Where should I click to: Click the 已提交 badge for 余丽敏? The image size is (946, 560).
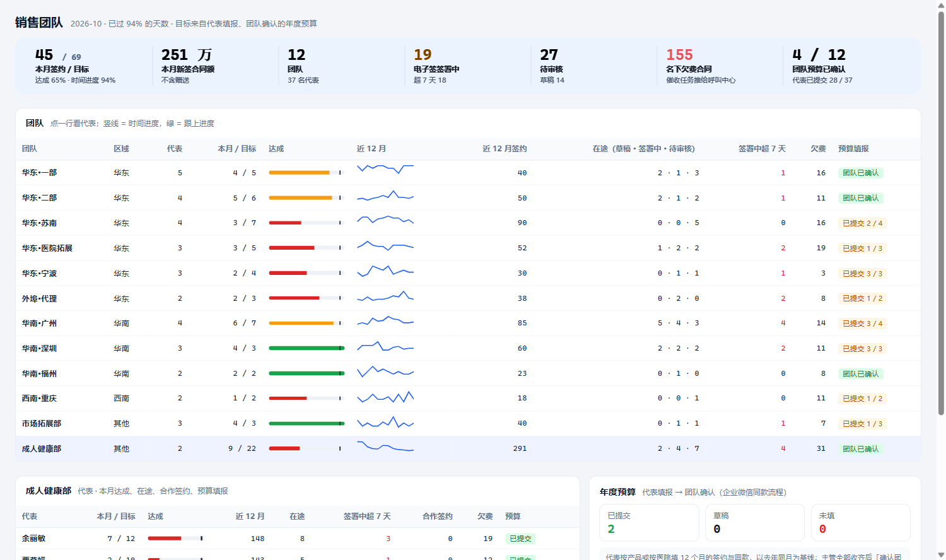521,539
